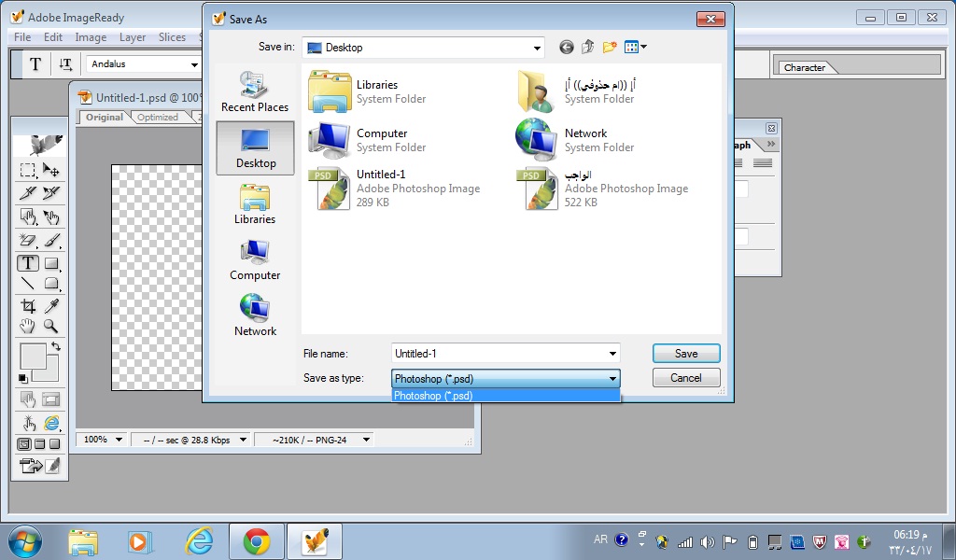Click the foreground color swatch
This screenshot has width=956, height=560.
tap(33, 356)
